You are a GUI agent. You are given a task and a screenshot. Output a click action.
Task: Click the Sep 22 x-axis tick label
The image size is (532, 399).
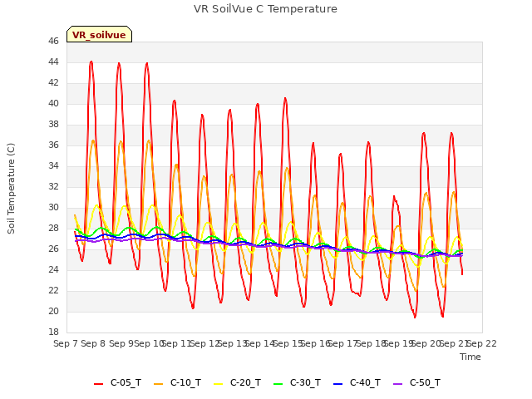click(x=481, y=343)
